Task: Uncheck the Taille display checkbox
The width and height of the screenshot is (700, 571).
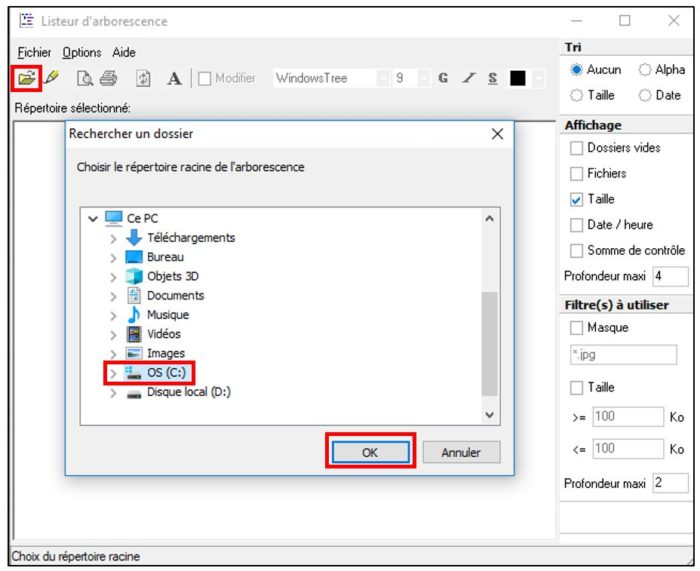Action: [576, 199]
